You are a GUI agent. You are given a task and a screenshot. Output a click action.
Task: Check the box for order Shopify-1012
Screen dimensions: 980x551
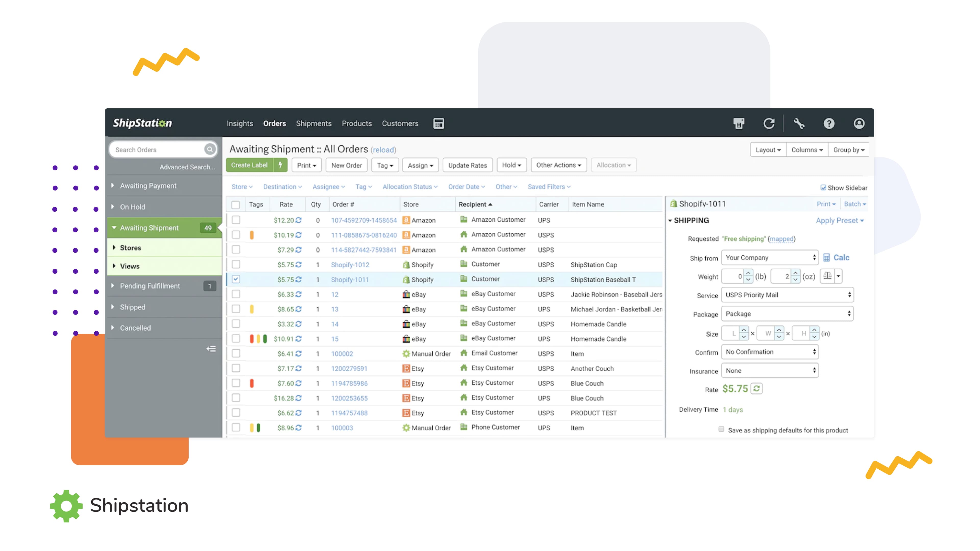pos(236,264)
